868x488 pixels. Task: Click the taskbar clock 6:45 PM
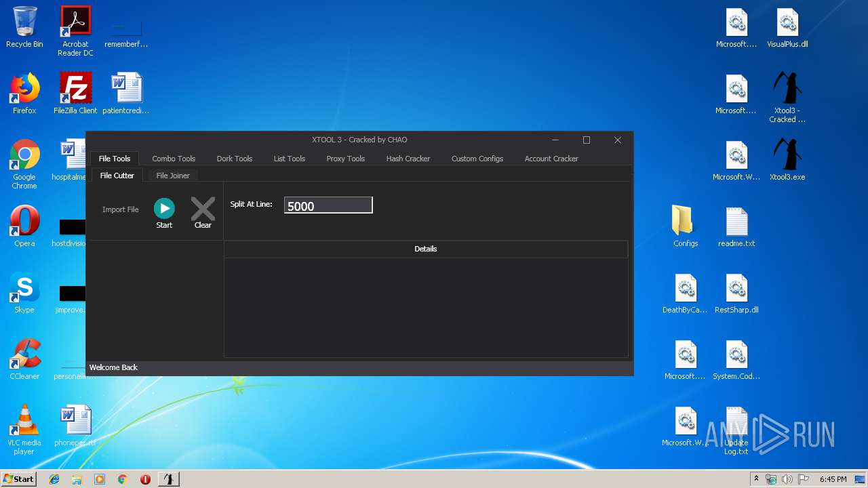tap(833, 479)
